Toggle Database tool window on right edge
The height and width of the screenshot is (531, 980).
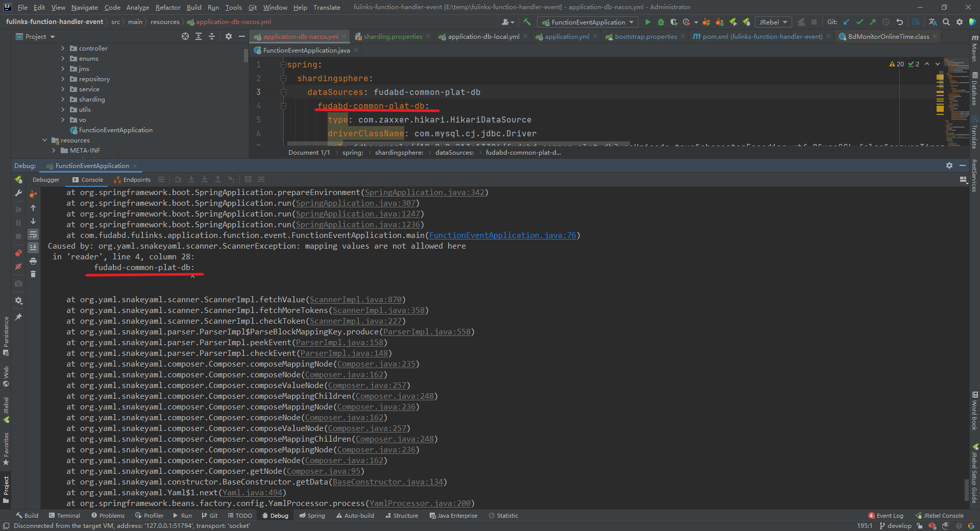[x=974, y=89]
